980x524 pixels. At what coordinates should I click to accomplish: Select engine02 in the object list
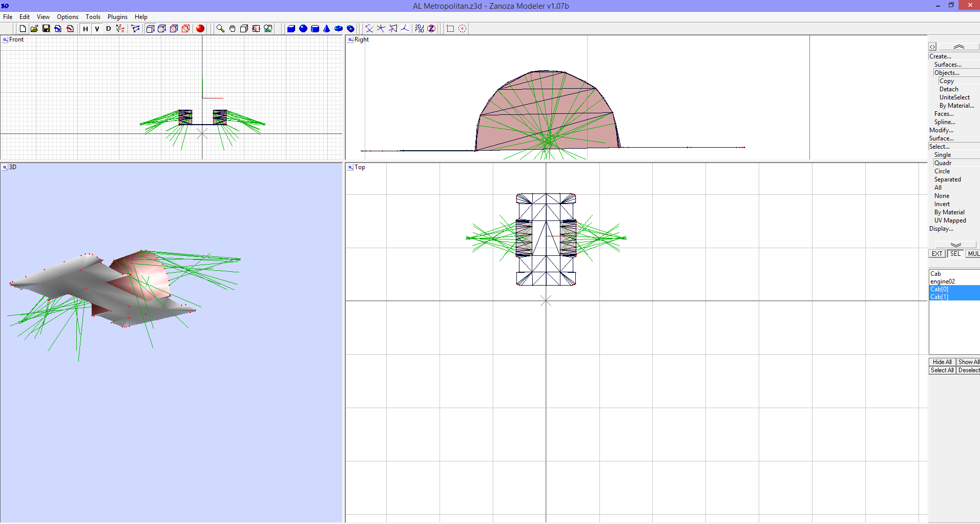[943, 281]
